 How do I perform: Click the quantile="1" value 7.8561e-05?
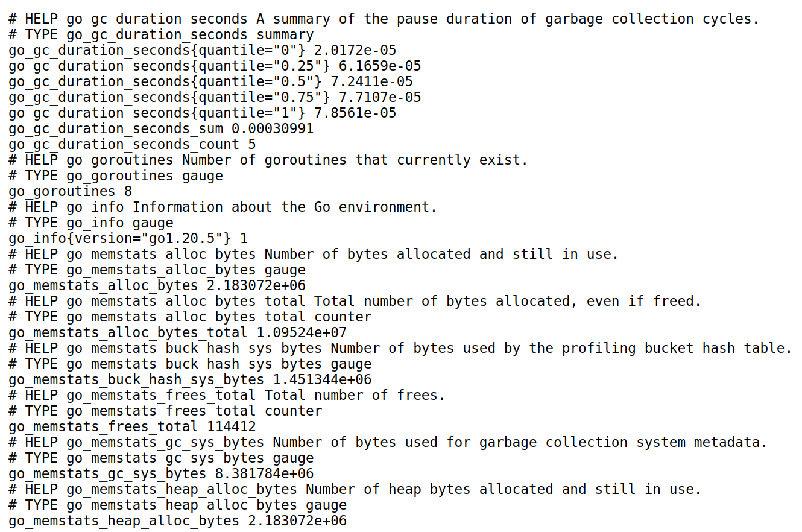click(355, 113)
